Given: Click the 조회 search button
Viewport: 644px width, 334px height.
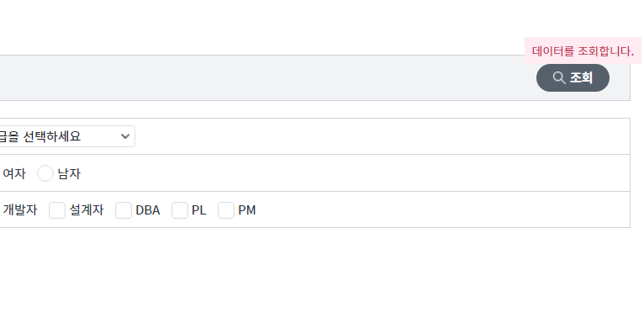Looking at the screenshot, I should tap(573, 77).
